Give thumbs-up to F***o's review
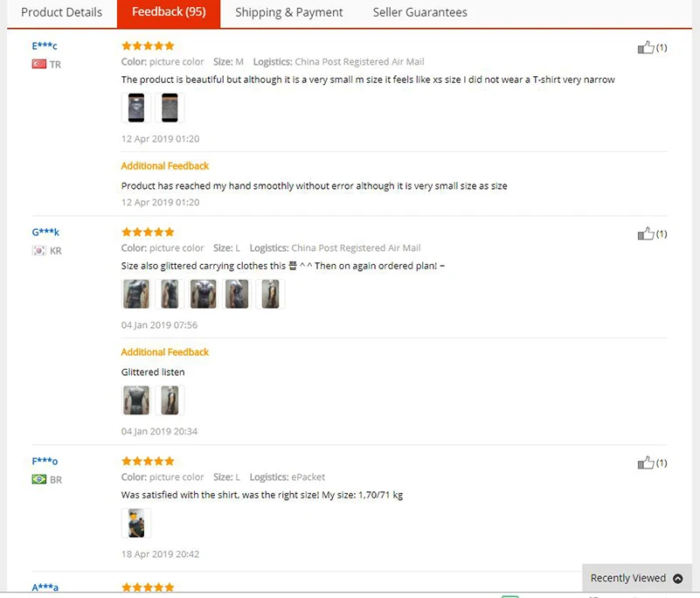Screen dimensions: 700x598 [646, 462]
